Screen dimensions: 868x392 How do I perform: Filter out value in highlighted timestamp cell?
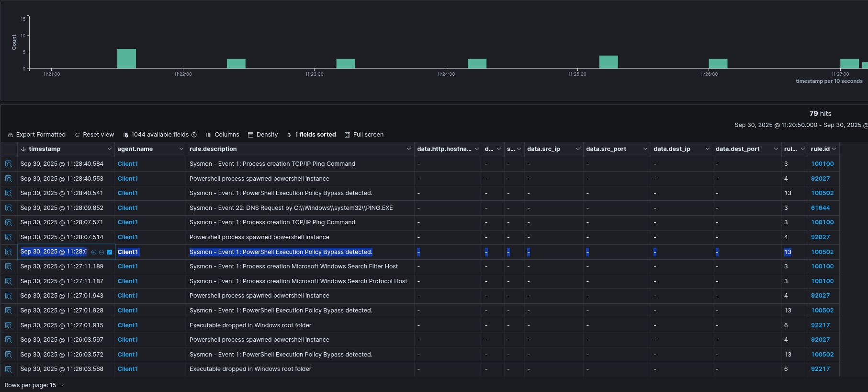click(101, 252)
